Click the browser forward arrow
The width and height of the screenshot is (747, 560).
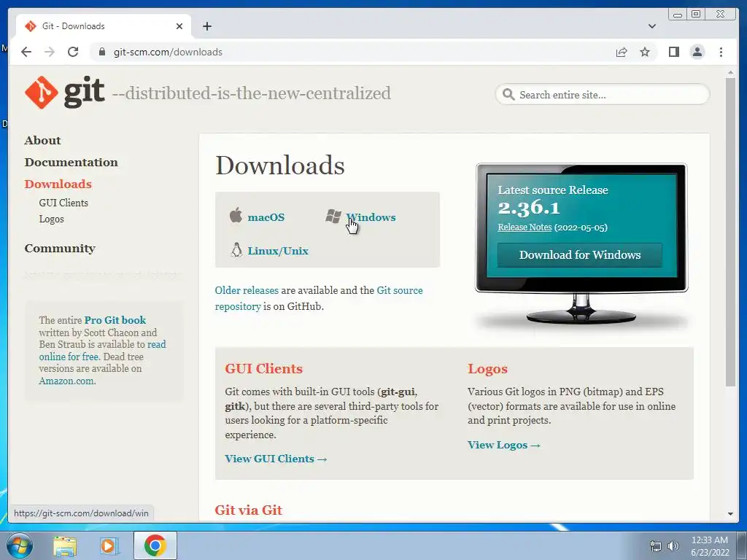[x=50, y=52]
